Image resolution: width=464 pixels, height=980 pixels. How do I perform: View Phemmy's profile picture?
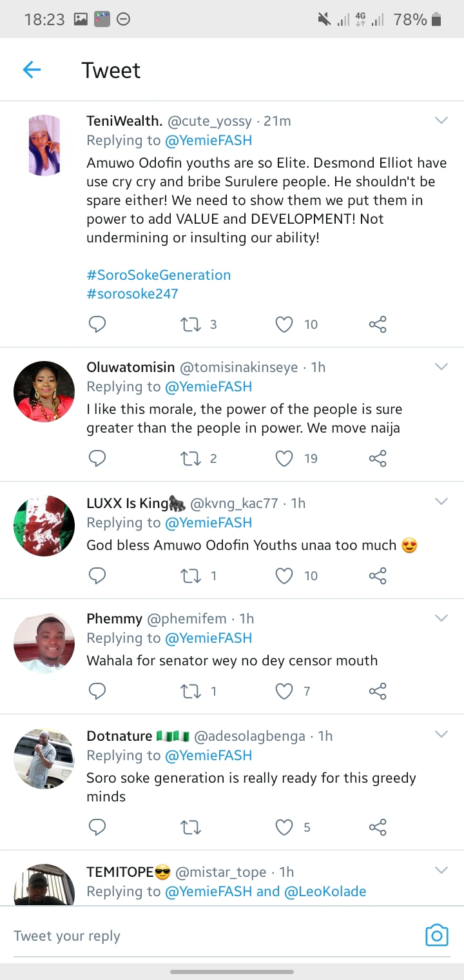[x=44, y=643]
